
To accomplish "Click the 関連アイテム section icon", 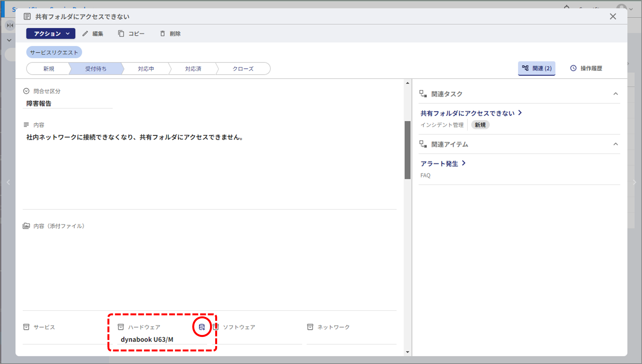I will [x=423, y=144].
